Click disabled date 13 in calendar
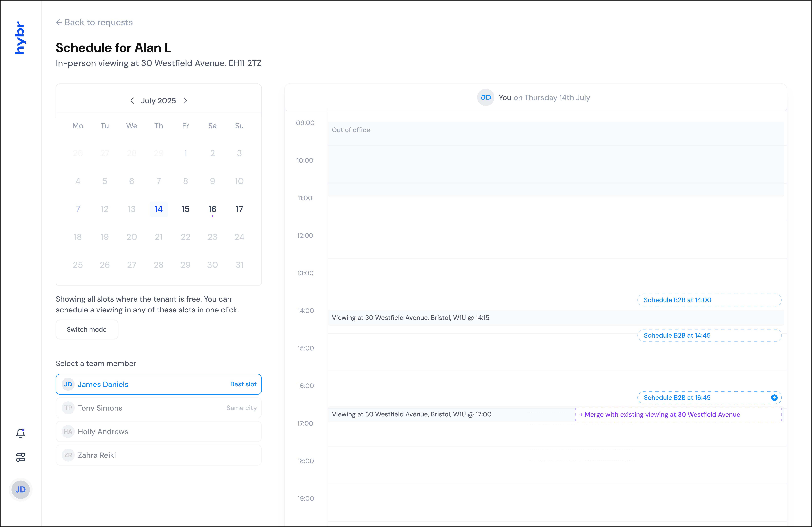812x527 pixels. (x=132, y=209)
